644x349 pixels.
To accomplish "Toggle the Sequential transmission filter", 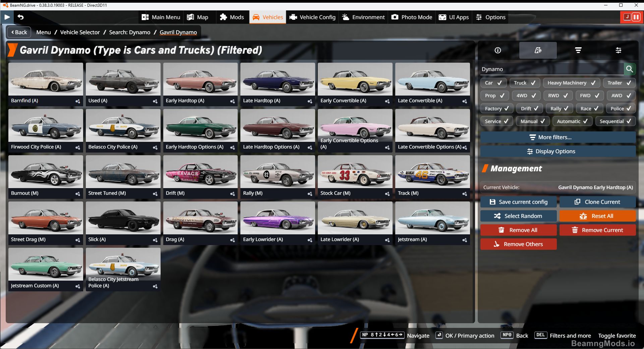I will (616, 121).
